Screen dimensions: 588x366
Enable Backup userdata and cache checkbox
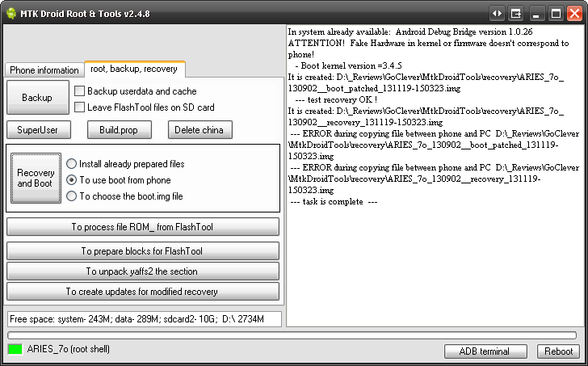pyautogui.click(x=79, y=91)
